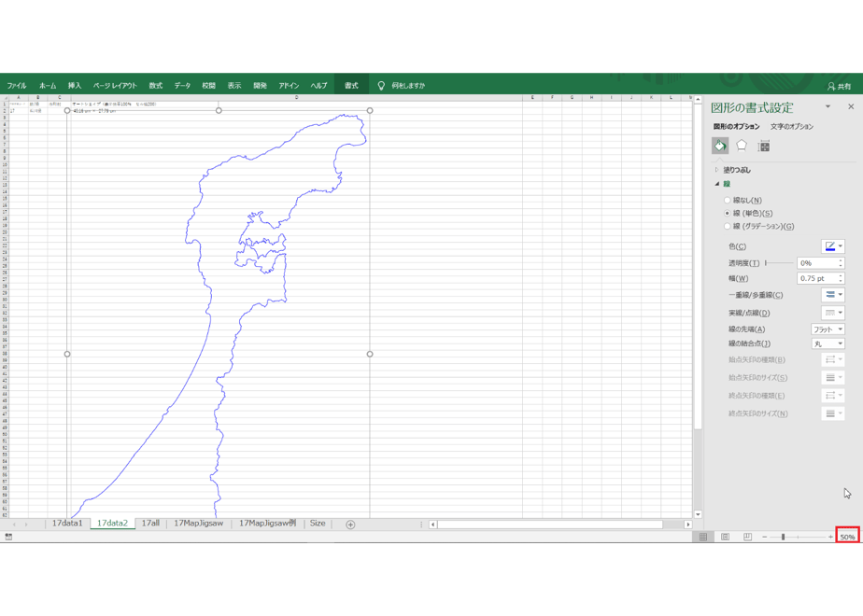This screenshot has height=616, width=863.
Task: Click the lightbulb Tell Me icon
Action: tap(381, 86)
